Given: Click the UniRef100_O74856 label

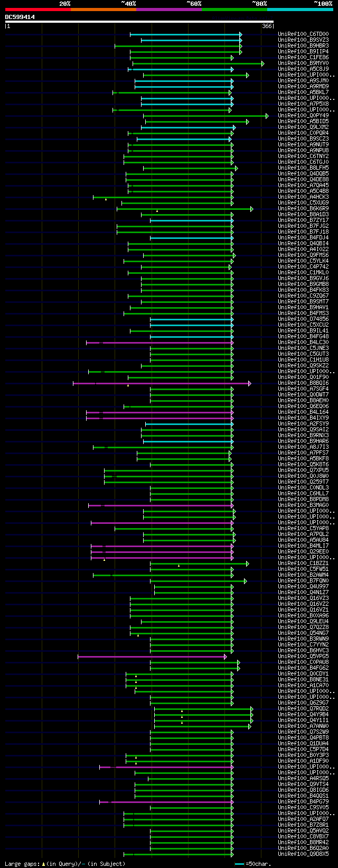Looking at the screenshot, I should click(303, 319).
